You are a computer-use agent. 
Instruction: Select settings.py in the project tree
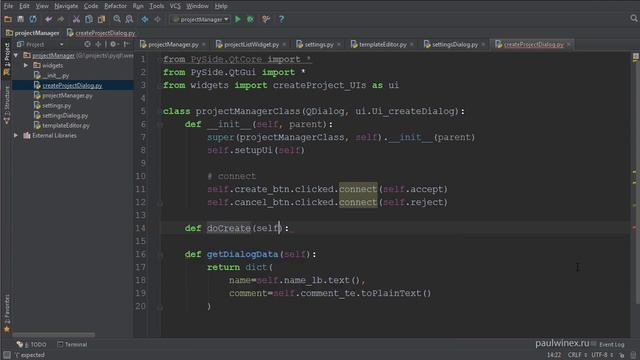[57, 105]
